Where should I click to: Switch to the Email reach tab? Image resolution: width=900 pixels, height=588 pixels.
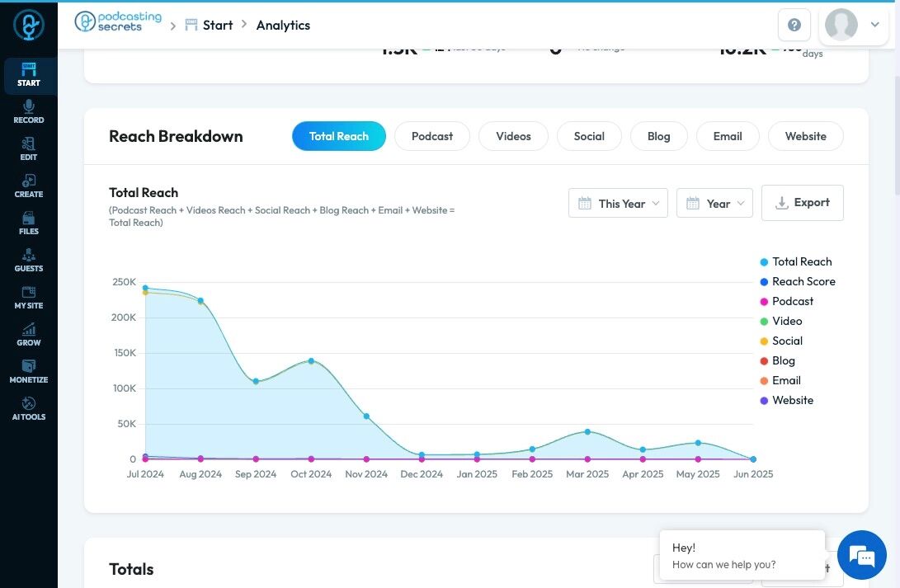point(728,137)
